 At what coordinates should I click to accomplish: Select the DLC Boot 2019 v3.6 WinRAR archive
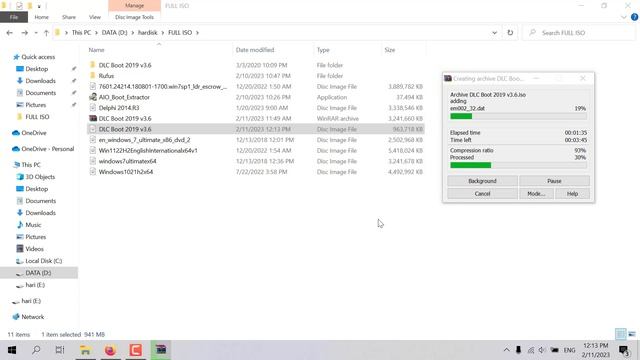[125, 118]
